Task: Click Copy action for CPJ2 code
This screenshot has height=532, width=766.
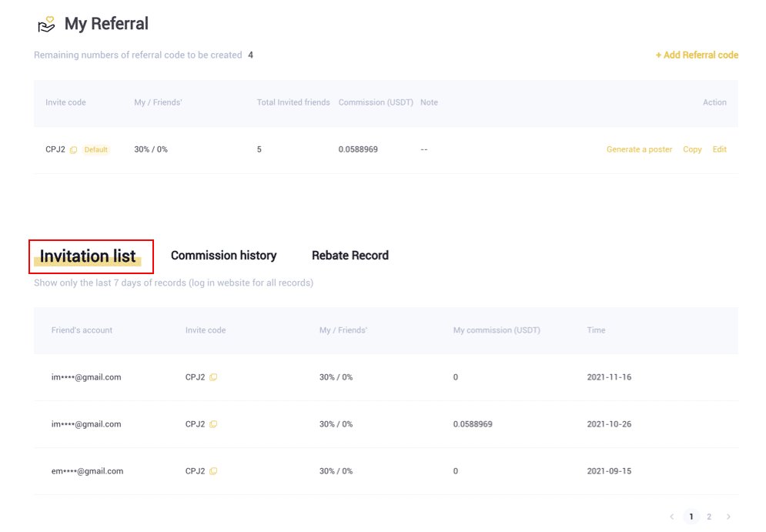Action: (x=692, y=149)
